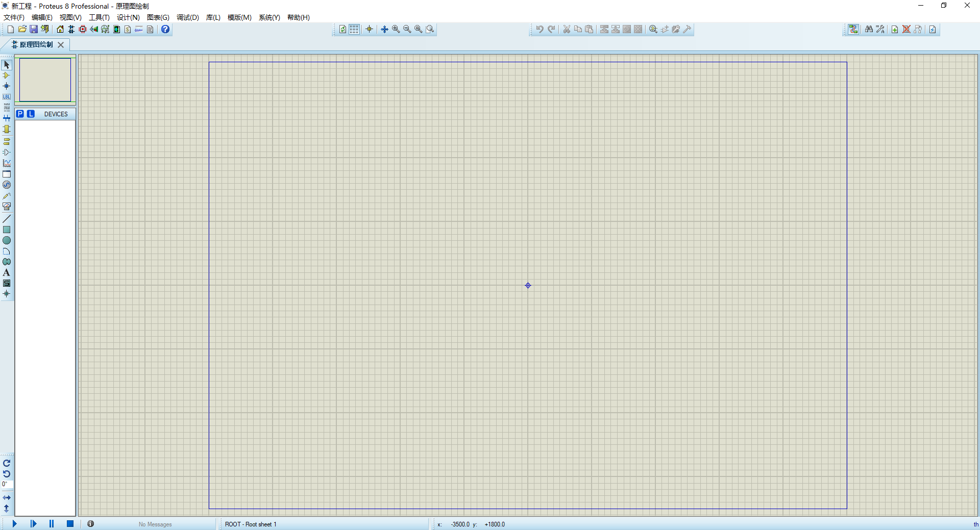The width and height of the screenshot is (980, 530).
Task: Open 编辑(E) menu
Action: 42,17
